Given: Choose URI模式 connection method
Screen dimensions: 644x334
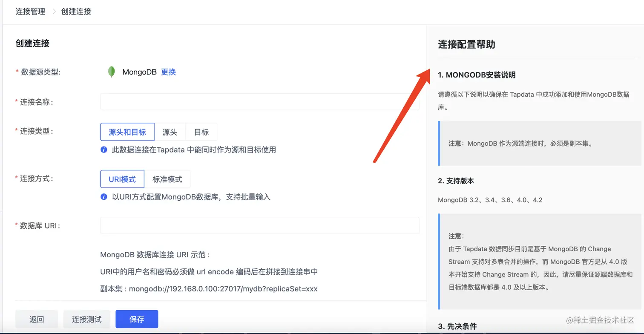Looking at the screenshot, I should (x=122, y=179).
